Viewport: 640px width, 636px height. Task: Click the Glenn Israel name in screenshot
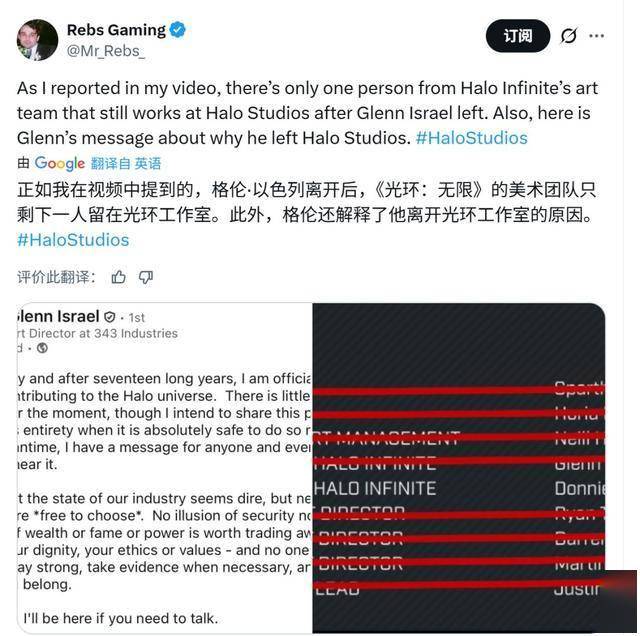coord(58,316)
